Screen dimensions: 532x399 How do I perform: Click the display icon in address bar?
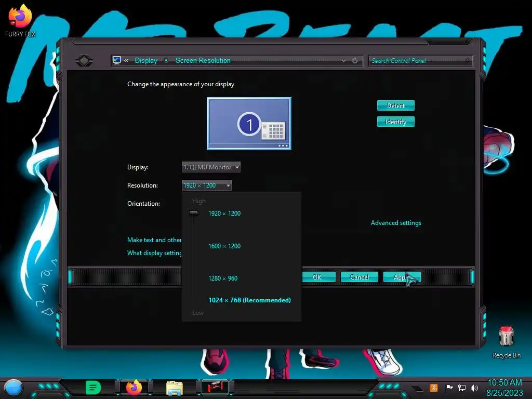point(117,60)
